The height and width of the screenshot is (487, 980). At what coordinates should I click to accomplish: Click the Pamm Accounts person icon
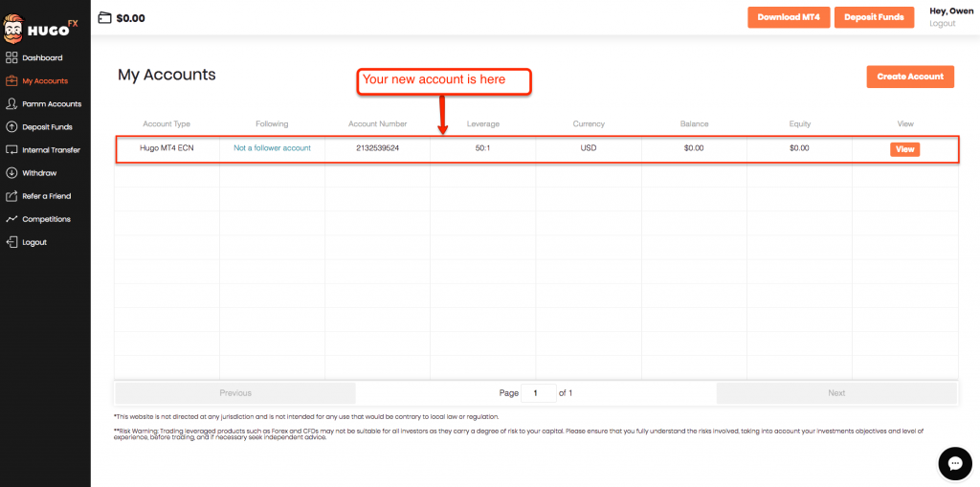[11, 103]
